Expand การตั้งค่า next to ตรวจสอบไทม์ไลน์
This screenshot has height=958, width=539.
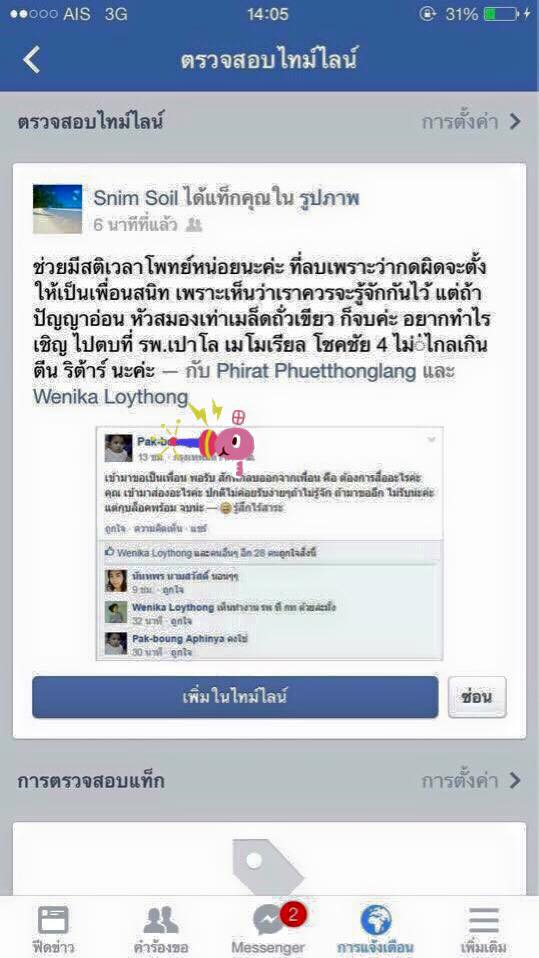click(471, 122)
